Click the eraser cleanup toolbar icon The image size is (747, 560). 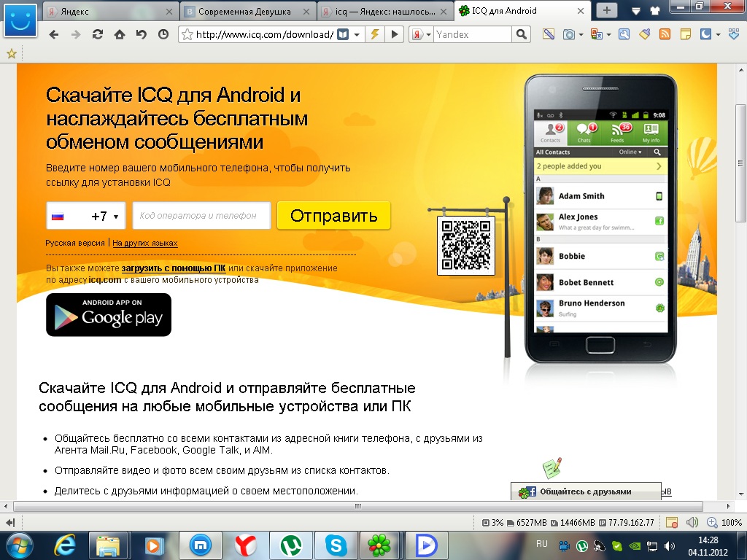pos(645,34)
